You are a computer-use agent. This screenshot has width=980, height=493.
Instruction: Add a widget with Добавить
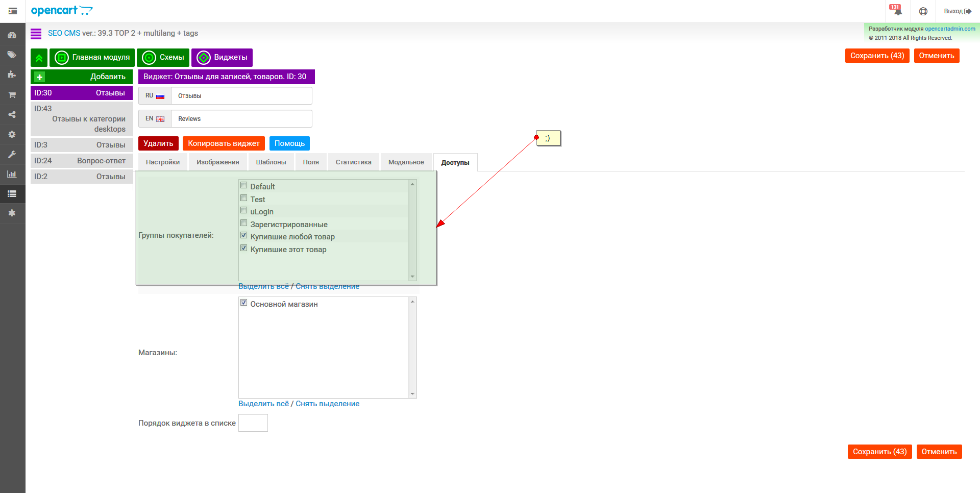click(82, 77)
